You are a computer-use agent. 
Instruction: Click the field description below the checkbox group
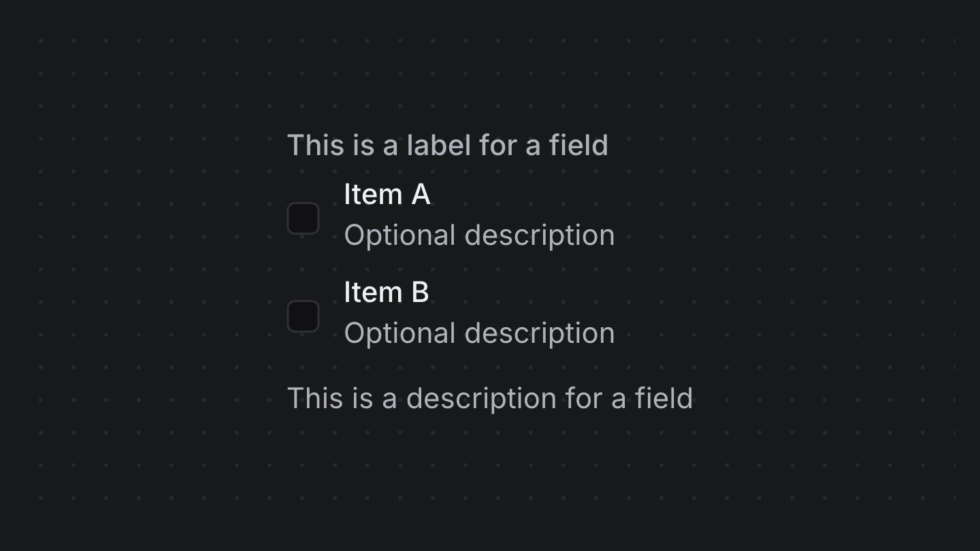pyautogui.click(x=490, y=398)
